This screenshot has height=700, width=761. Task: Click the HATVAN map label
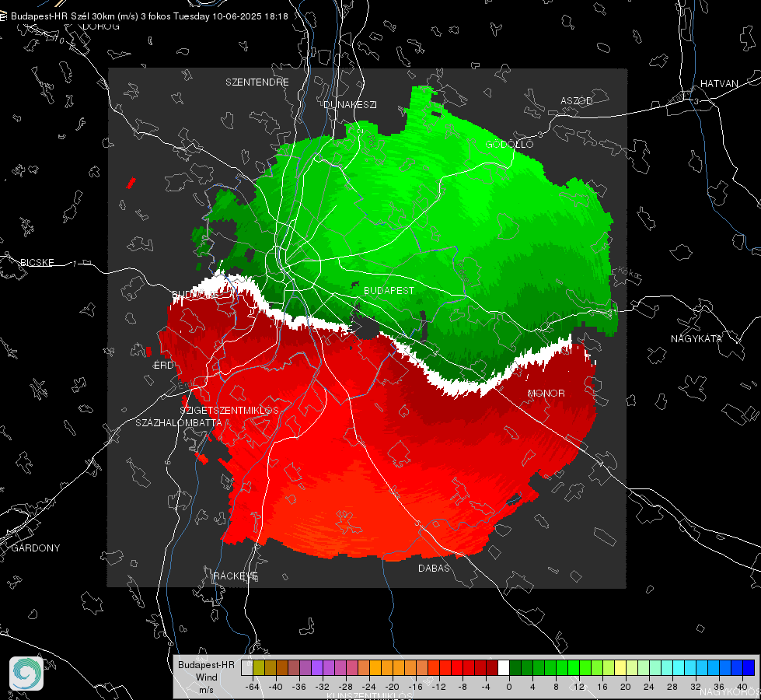(719, 83)
